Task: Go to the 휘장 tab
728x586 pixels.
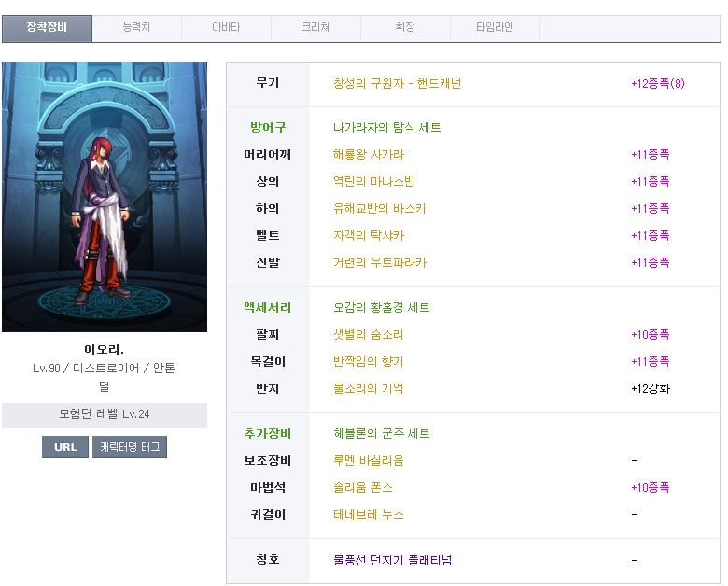Action: tap(405, 28)
